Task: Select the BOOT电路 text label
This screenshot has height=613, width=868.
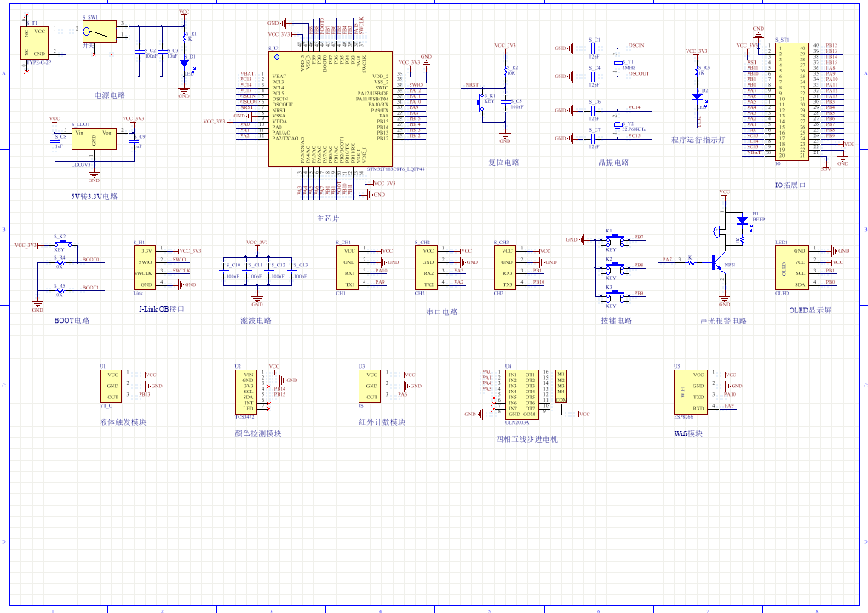Action: point(72,320)
